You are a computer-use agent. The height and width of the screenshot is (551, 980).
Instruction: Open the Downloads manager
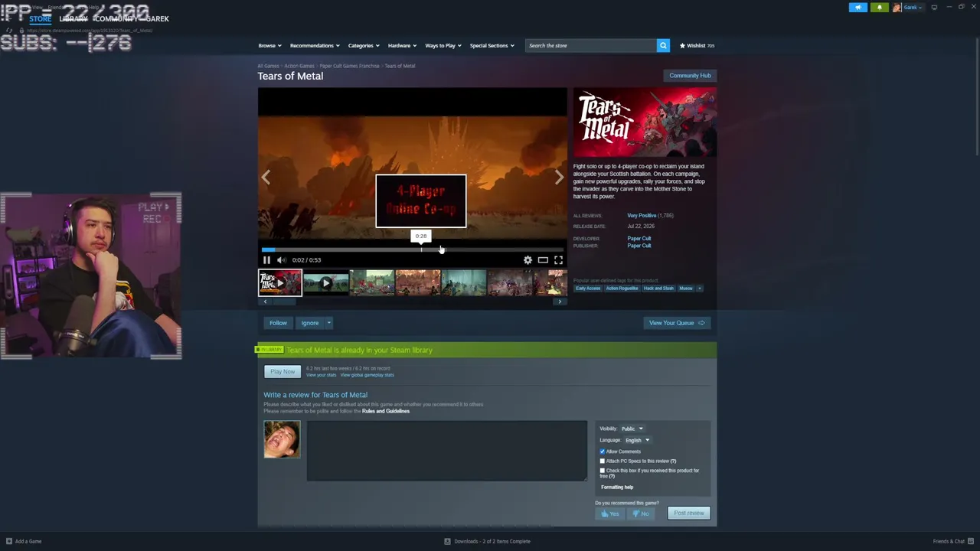pos(487,541)
